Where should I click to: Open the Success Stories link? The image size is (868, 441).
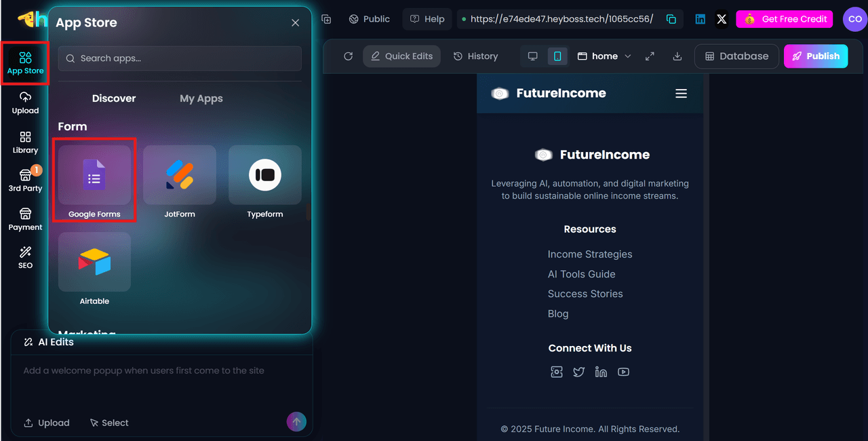point(585,294)
